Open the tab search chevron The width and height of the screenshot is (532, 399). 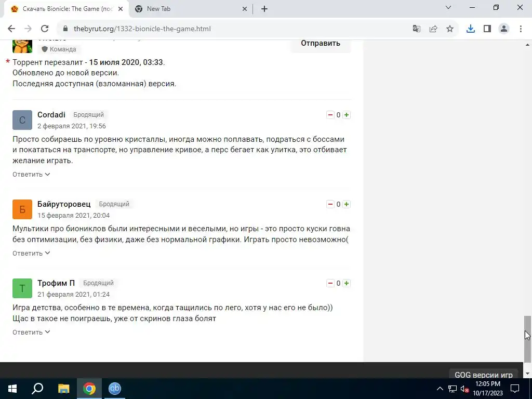coord(448,7)
